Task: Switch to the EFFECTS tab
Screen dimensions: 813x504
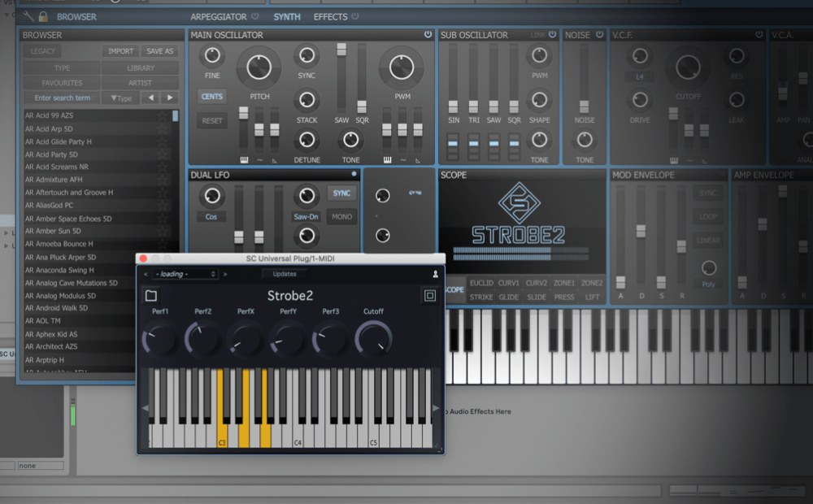Action: [x=330, y=16]
